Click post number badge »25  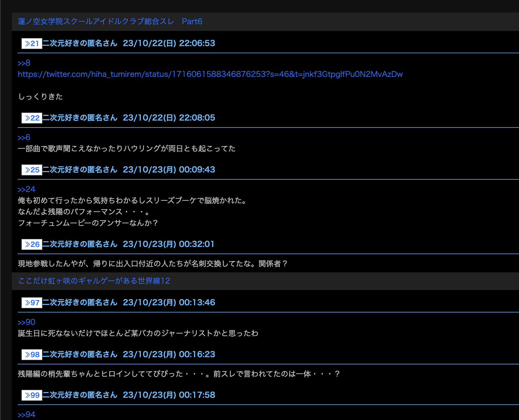[x=32, y=170]
